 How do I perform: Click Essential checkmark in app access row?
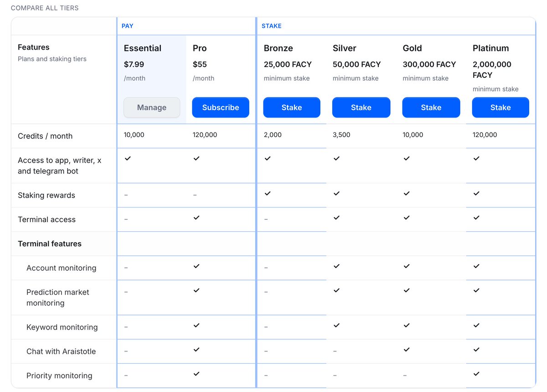[128, 158]
